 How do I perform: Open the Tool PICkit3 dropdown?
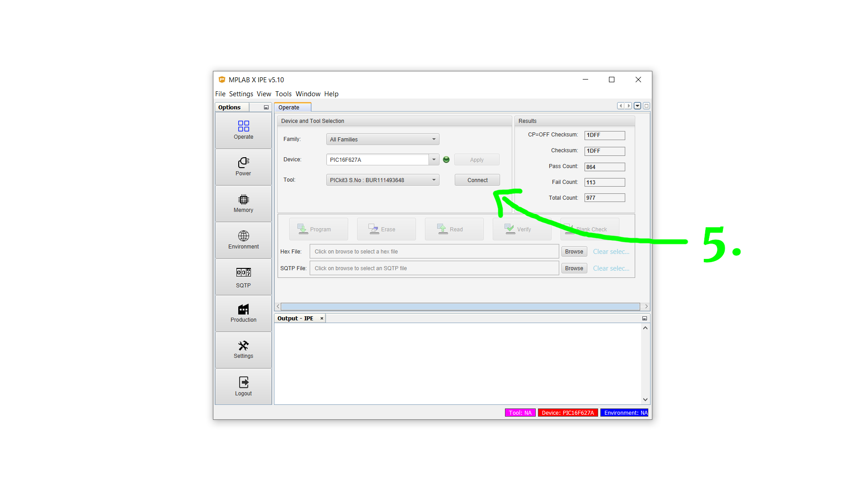pyautogui.click(x=382, y=180)
